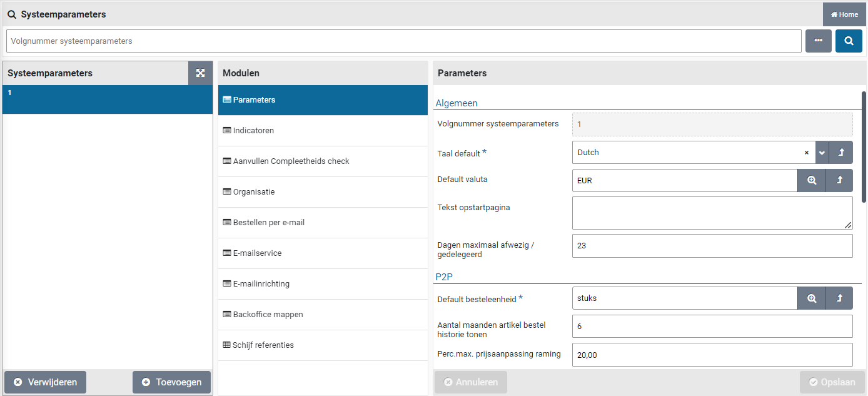The width and height of the screenshot is (868, 396).
Task: Go to Backoffice mappen module
Action: (268, 315)
